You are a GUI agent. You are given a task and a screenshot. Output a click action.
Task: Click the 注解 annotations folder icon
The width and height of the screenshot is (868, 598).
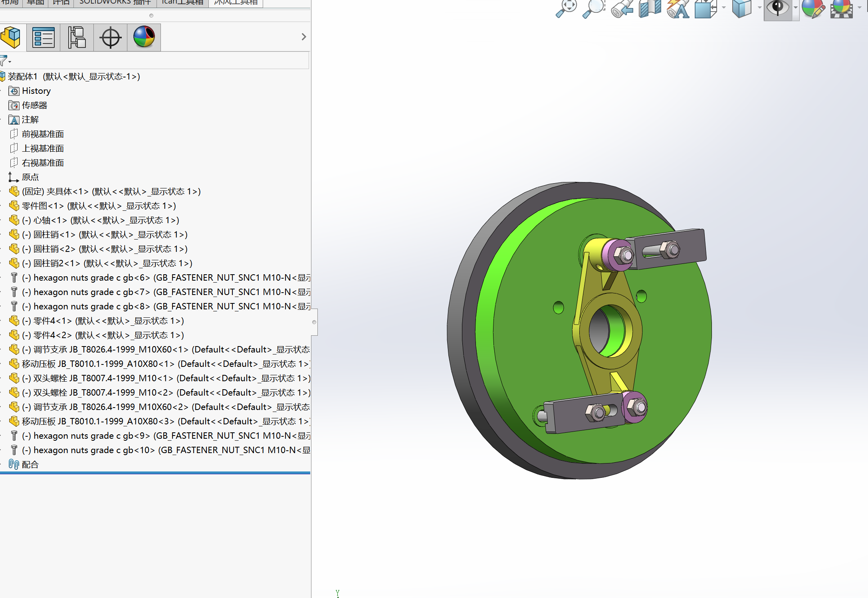[14, 120]
